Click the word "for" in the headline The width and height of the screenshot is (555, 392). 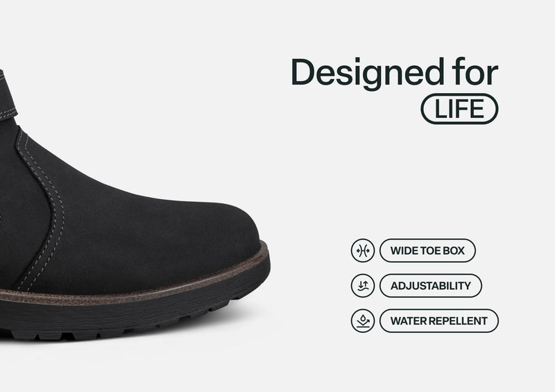point(475,72)
